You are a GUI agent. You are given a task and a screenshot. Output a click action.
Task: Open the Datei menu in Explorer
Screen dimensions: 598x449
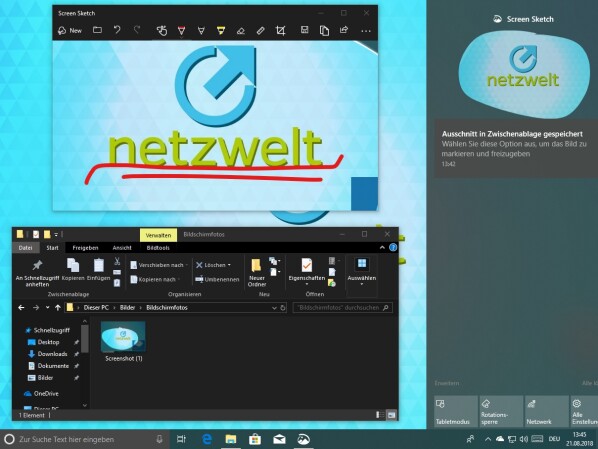26,248
